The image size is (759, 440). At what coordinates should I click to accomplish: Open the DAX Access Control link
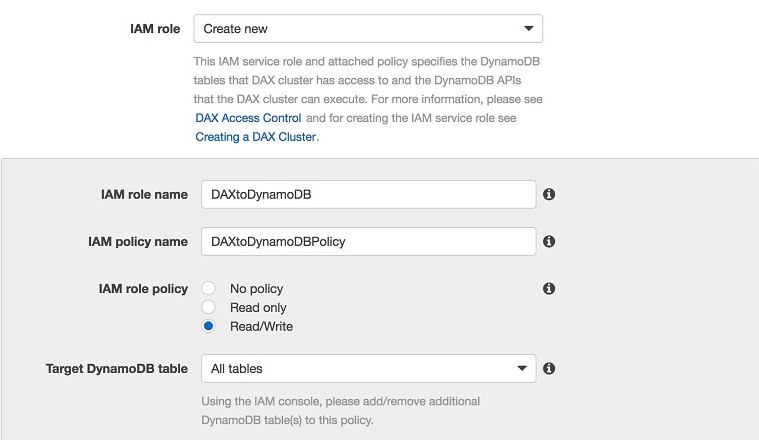[248, 118]
